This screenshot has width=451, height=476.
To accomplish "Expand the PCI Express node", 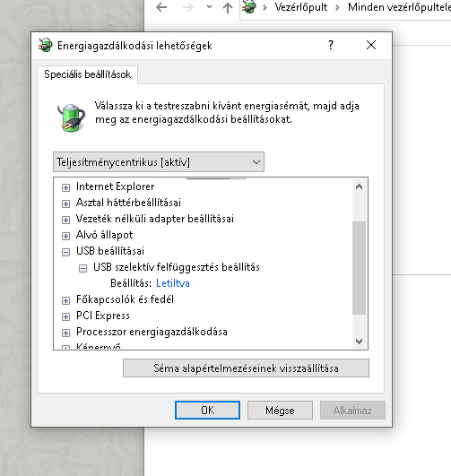I will coord(65,316).
